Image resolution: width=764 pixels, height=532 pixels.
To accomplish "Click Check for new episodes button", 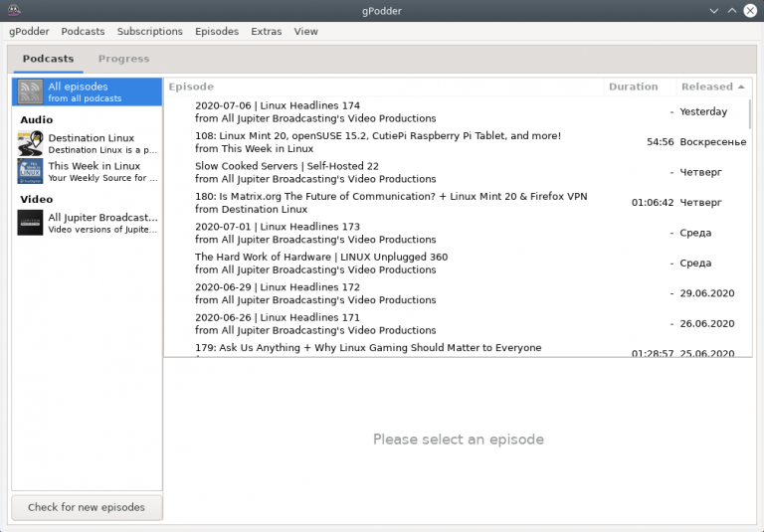I will (x=87, y=508).
